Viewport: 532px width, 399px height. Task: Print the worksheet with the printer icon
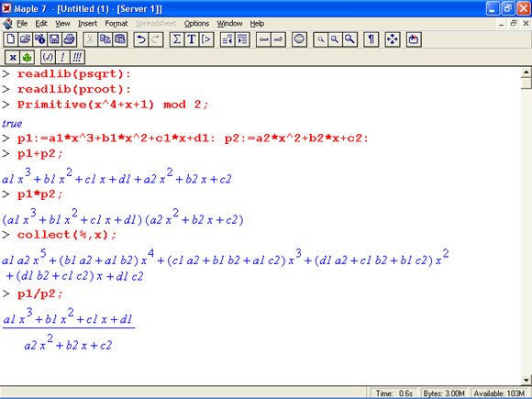pyautogui.click(x=69, y=39)
